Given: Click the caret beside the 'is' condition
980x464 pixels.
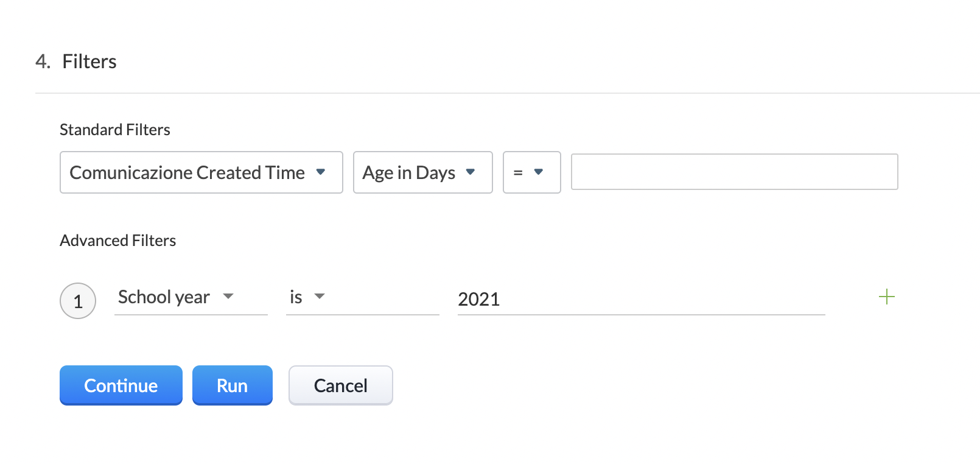Looking at the screenshot, I should point(320,297).
